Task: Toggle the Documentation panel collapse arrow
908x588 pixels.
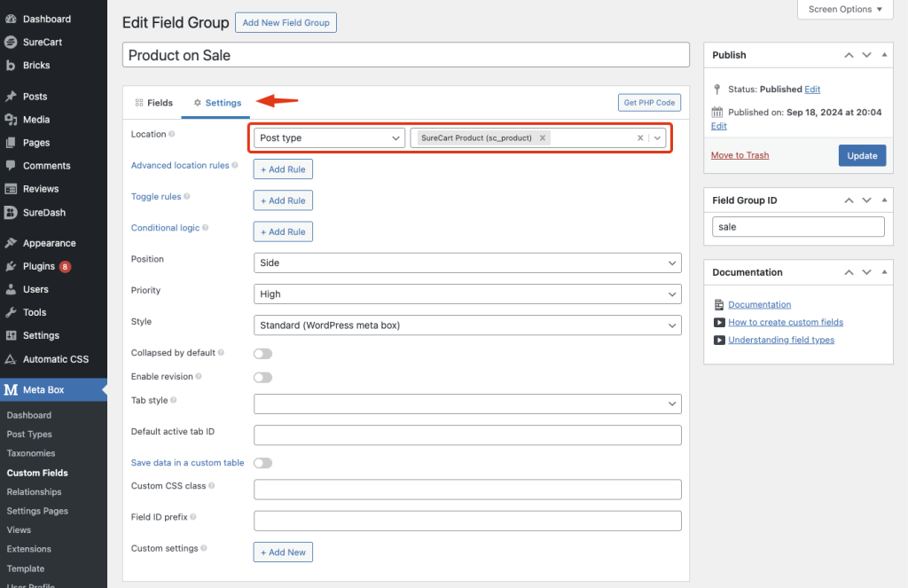Action: [884, 271]
